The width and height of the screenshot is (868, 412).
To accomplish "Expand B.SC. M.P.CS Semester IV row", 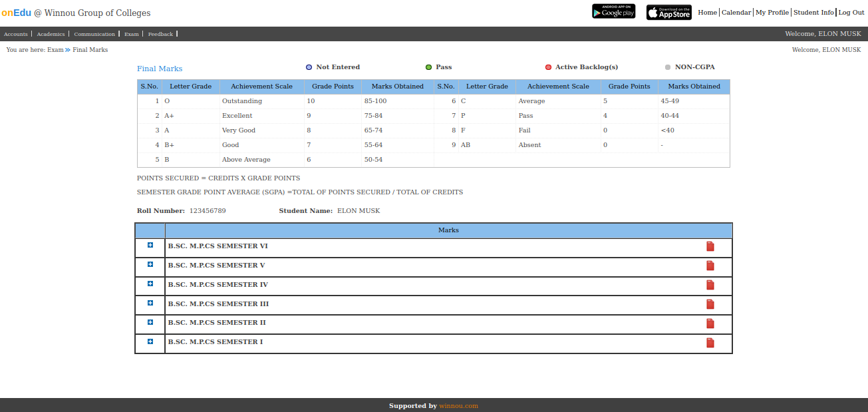I will (x=150, y=284).
